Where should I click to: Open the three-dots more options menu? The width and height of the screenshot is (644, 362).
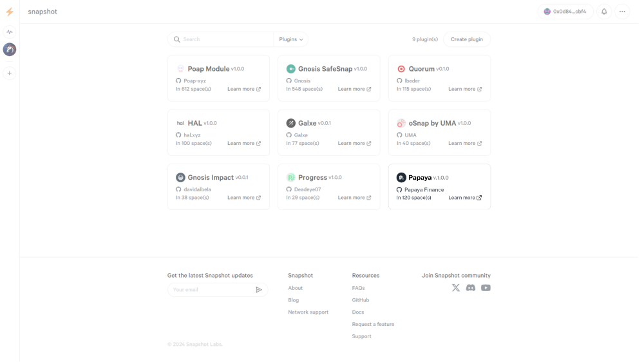(622, 12)
